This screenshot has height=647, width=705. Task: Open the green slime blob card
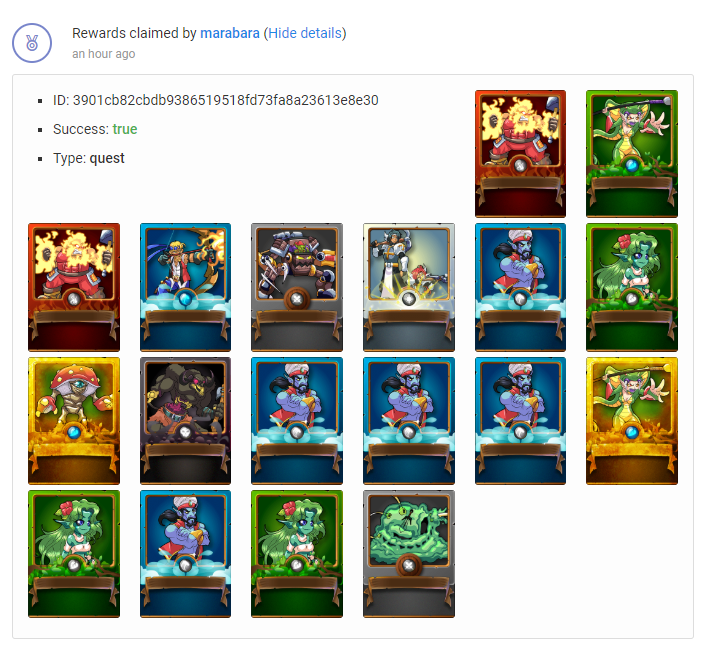click(409, 554)
